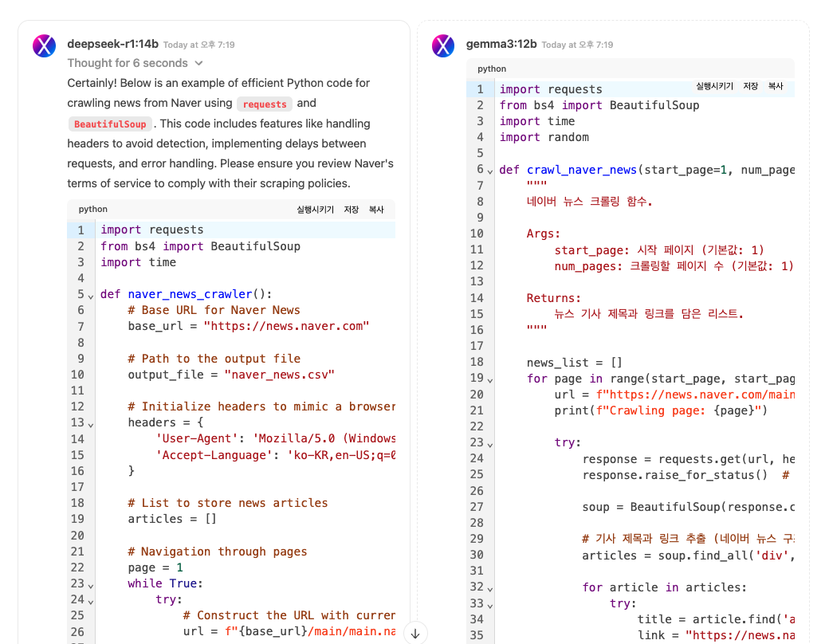Expand the 'Thought for 6 seconds' chevron
The width and height of the screenshot is (825, 644).
[199, 63]
